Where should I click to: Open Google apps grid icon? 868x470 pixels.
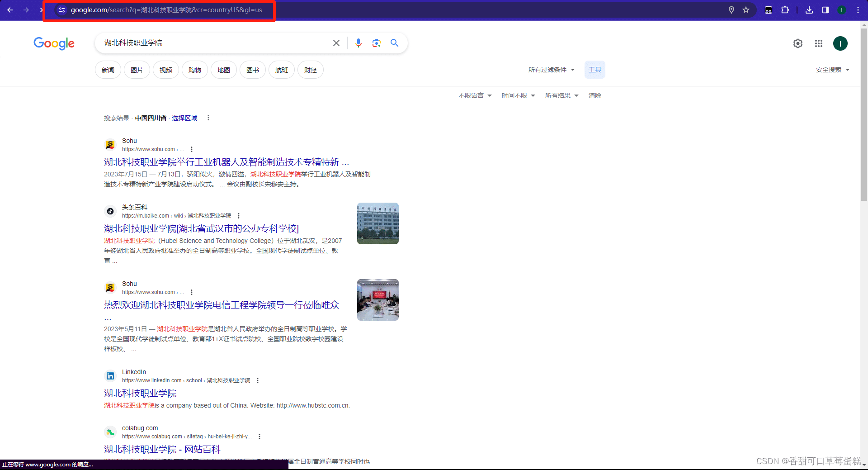(819, 43)
